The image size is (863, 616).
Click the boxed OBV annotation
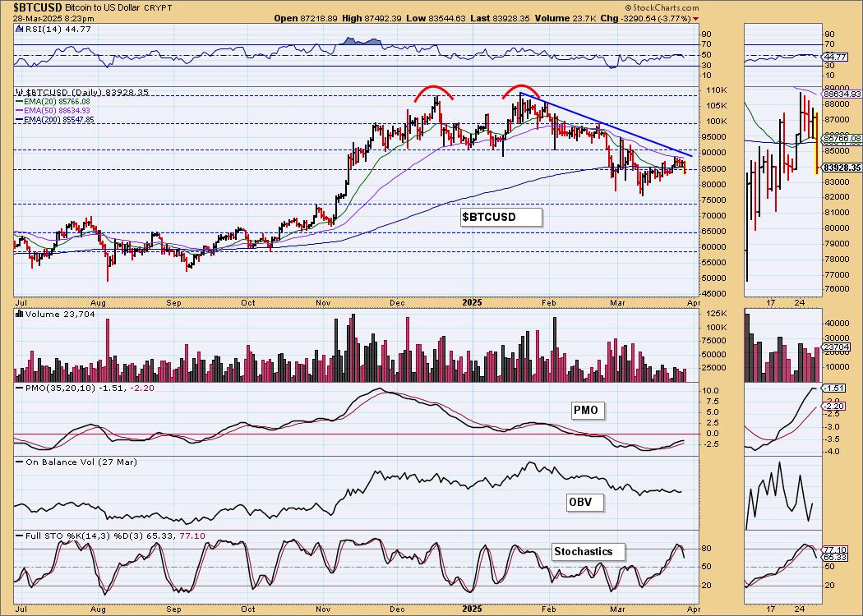click(x=585, y=502)
